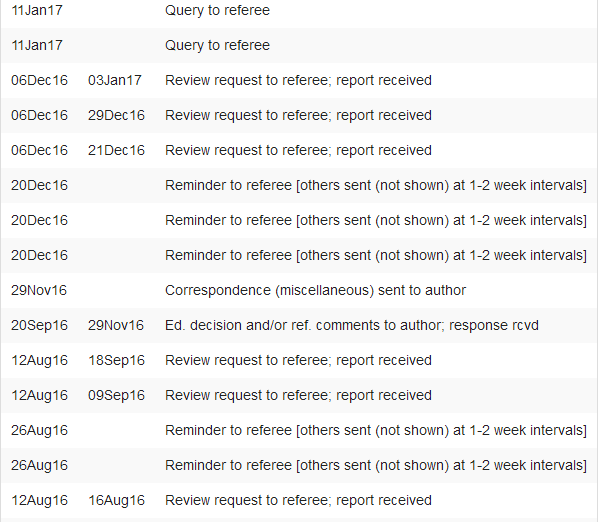The height and width of the screenshot is (522, 606).
Task: Click 29Nov16 date in the Correspondence row
Action: click(x=39, y=290)
